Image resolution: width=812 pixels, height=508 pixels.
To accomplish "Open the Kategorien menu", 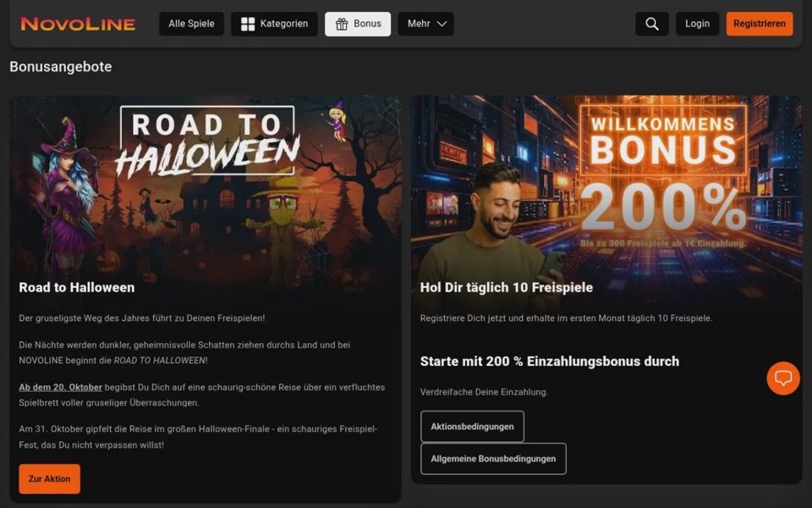I will coord(274,24).
